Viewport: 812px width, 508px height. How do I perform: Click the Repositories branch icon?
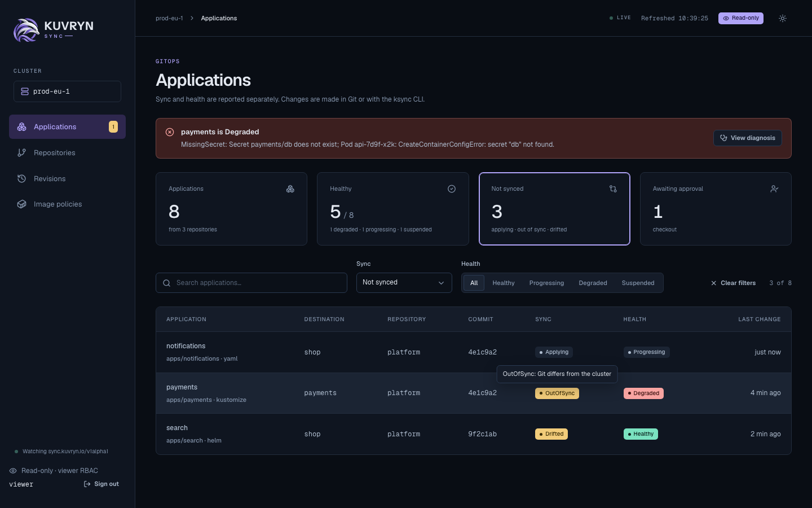[x=22, y=153]
